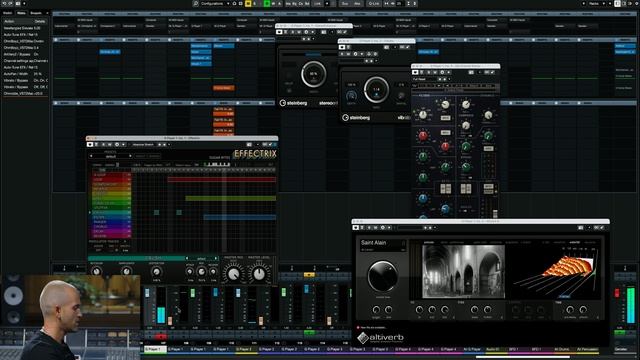
Task: Click the blue FILTER sequence bar in Effectrix grid
Action: 240,217
